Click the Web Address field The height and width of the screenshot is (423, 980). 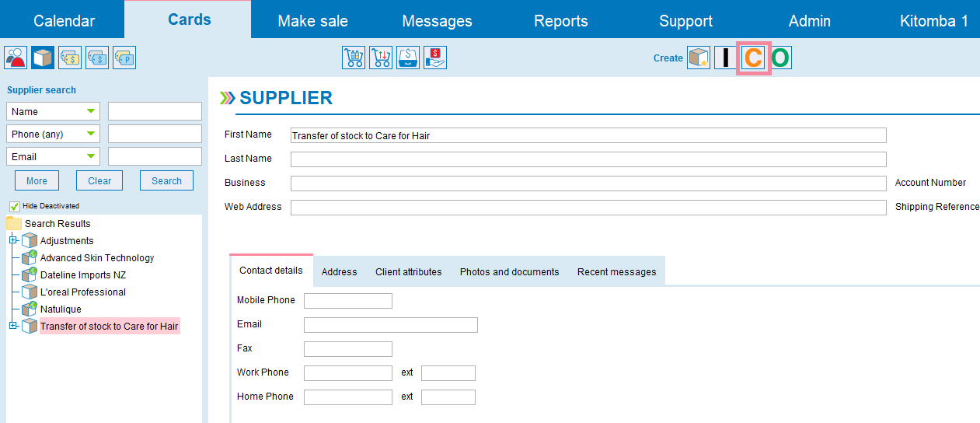click(588, 208)
